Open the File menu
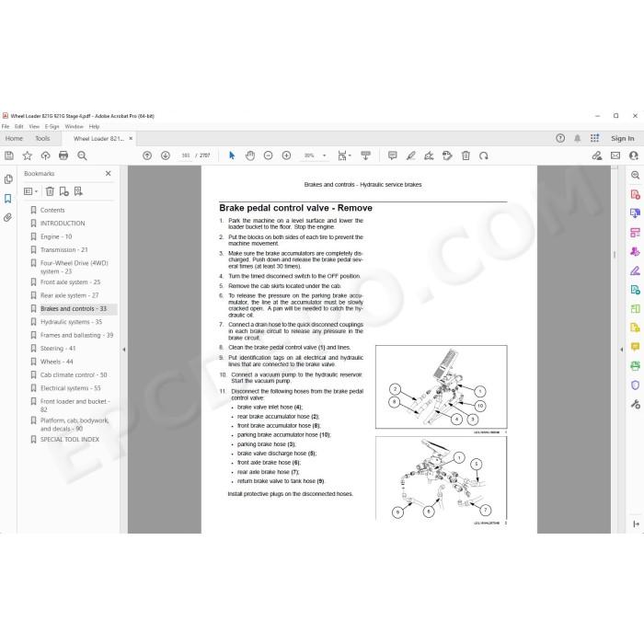 [6, 127]
